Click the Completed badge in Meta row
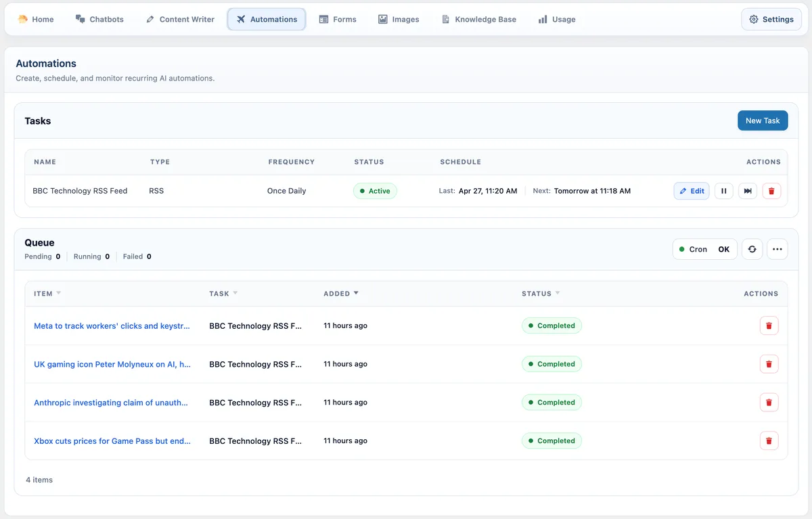 [x=551, y=325]
